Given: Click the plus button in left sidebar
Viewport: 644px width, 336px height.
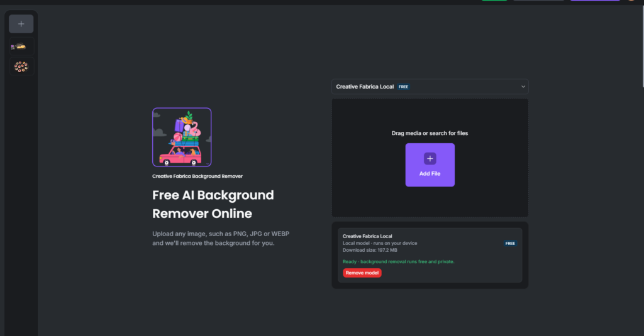Looking at the screenshot, I should tap(21, 24).
